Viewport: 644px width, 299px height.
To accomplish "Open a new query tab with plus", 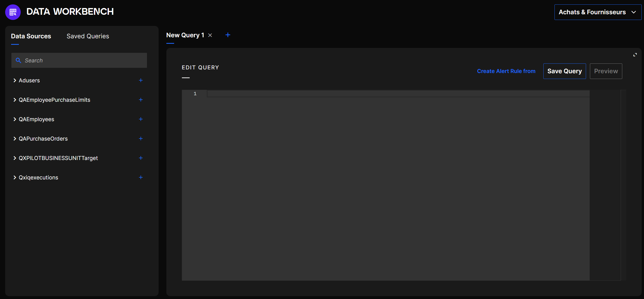I will pyautogui.click(x=228, y=35).
